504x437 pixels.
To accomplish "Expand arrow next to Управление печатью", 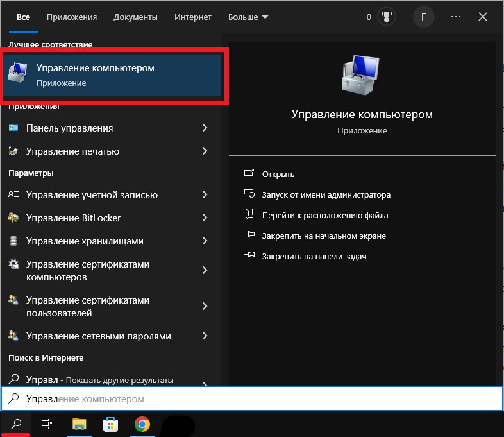I will tap(205, 151).
